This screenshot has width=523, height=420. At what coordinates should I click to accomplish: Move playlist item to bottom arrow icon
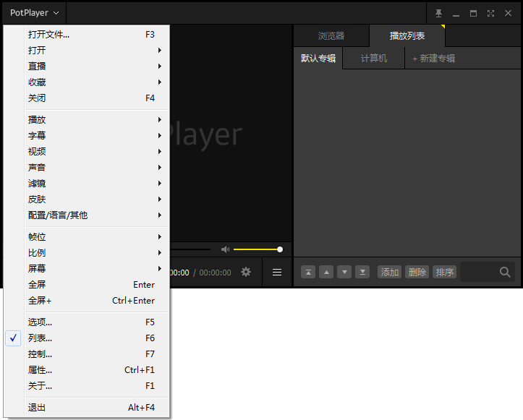[x=362, y=273]
